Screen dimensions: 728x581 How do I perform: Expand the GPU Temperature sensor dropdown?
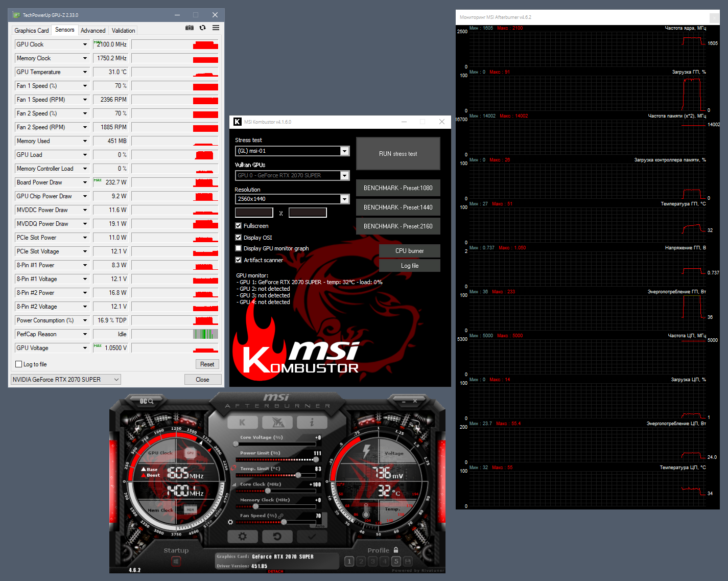pos(85,72)
